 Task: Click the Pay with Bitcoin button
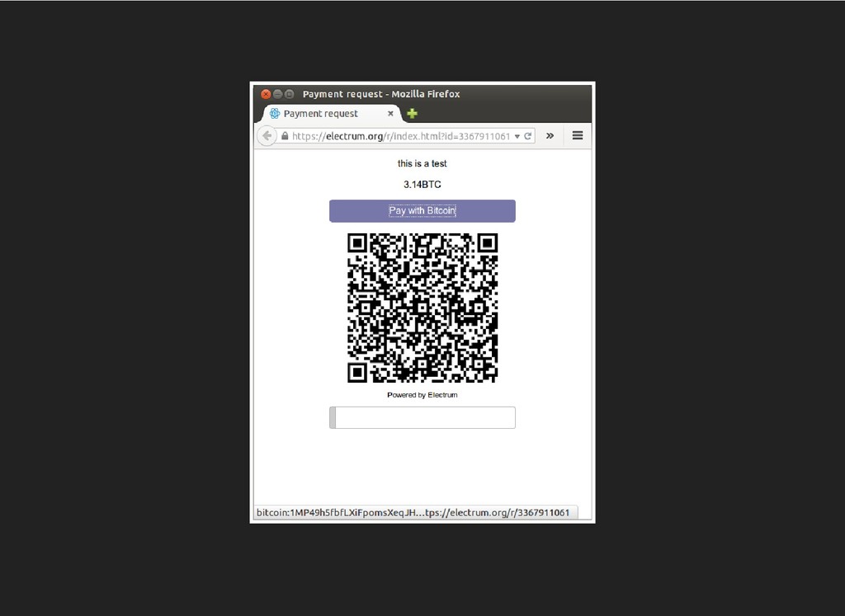pyautogui.click(x=422, y=210)
